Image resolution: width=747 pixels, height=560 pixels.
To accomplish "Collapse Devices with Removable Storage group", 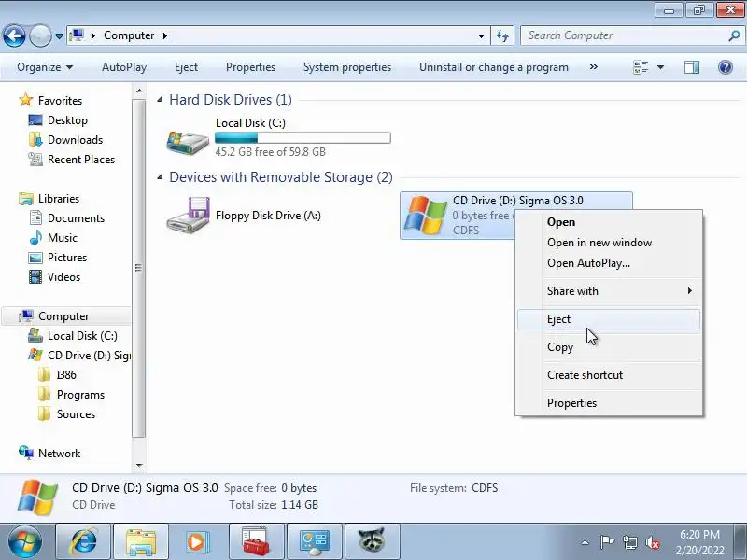I will tap(160, 177).
